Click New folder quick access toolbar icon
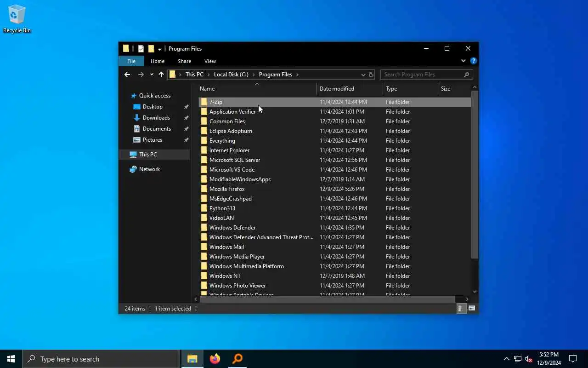Image resolution: width=588 pixels, height=368 pixels. point(151,49)
